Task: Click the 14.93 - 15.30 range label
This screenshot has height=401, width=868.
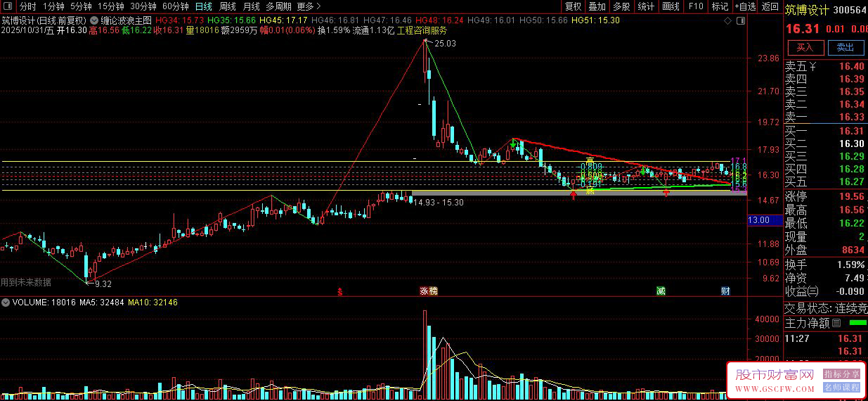Action: [x=439, y=202]
